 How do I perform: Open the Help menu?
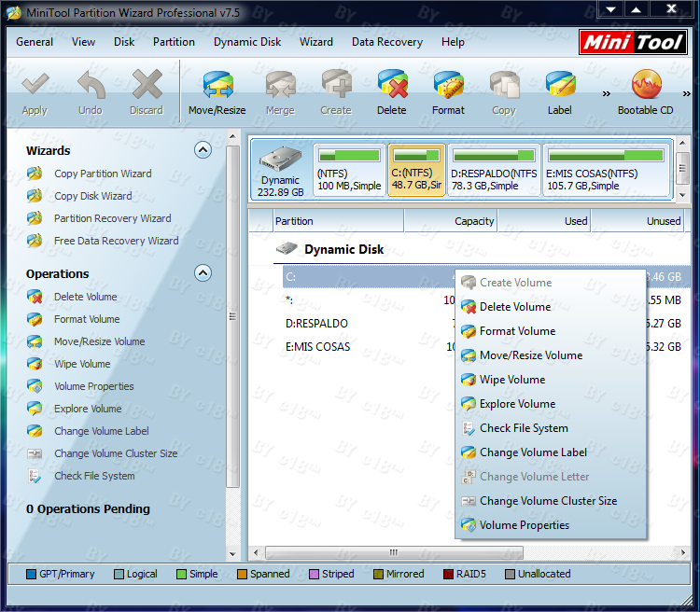pyautogui.click(x=453, y=42)
